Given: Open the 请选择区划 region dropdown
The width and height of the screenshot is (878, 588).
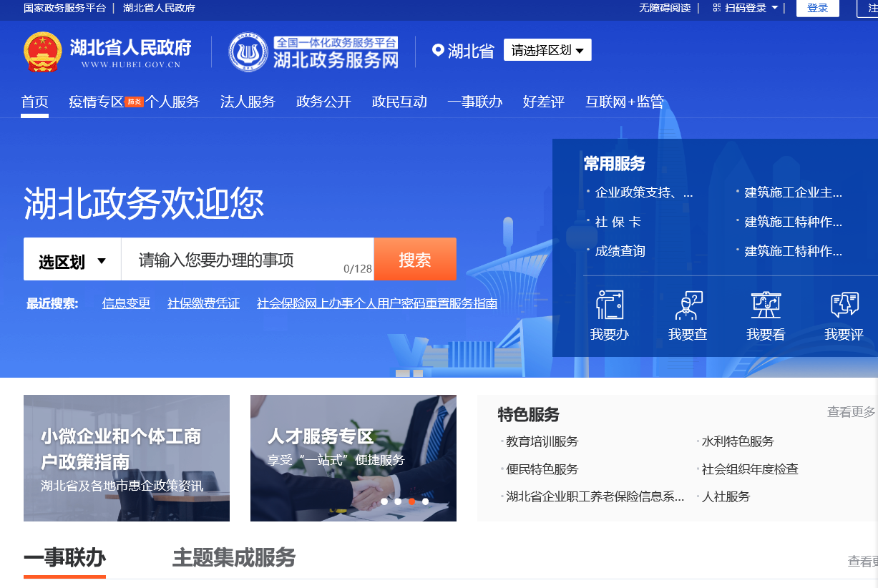Looking at the screenshot, I should 547,50.
